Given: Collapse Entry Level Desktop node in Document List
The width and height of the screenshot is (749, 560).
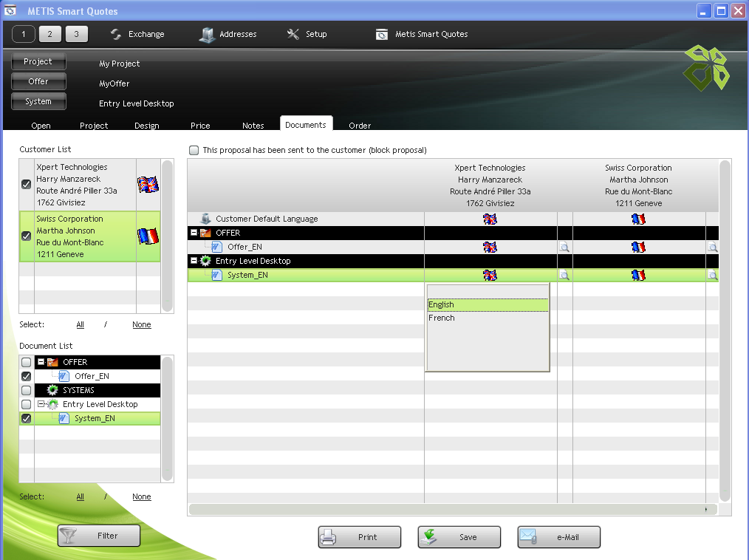Looking at the screenshot, I should coord(41,404).
